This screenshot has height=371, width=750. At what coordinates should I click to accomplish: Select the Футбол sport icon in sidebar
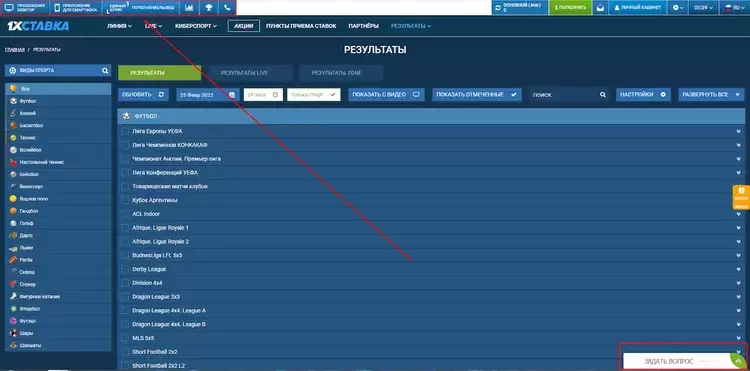point(13,101)
